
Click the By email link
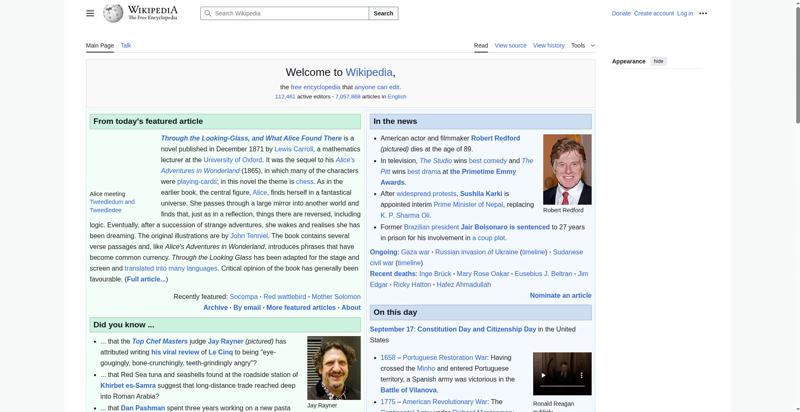247,307
